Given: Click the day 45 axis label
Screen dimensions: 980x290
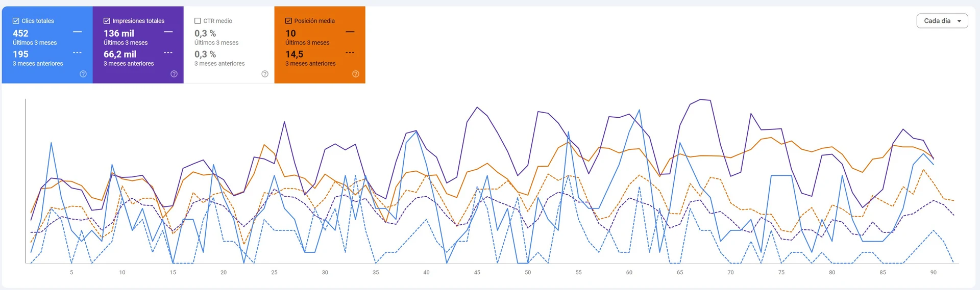Looking at the screenshot, I should pyautogui.click(x=477, y=273).
